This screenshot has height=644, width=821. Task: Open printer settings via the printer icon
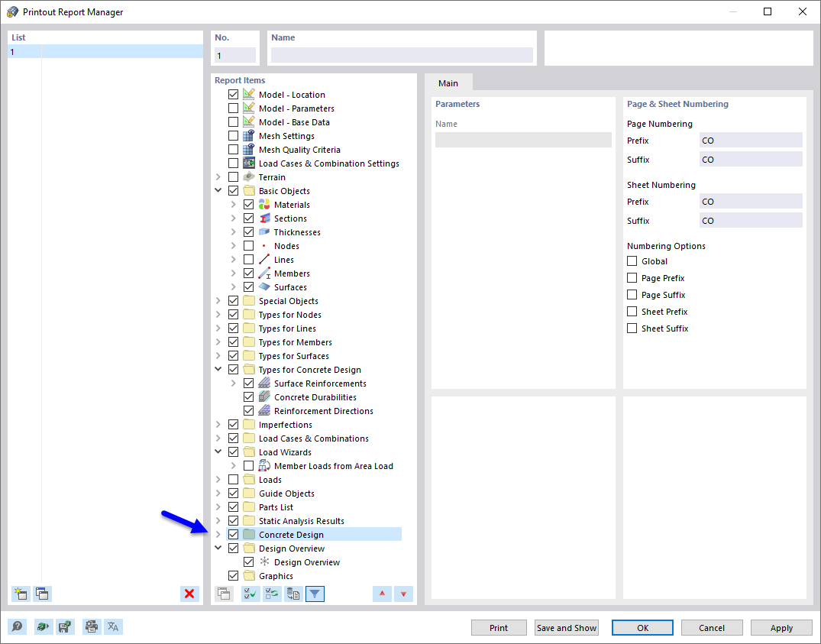(92, 626)
